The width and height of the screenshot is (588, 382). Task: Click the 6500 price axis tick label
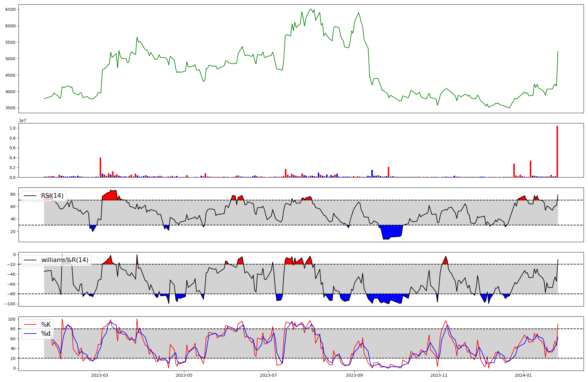(x=11, y=9)
